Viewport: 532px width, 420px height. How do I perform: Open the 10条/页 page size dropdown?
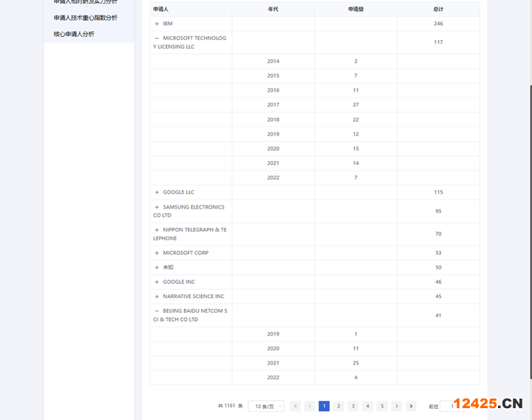[x=266, y=406]
